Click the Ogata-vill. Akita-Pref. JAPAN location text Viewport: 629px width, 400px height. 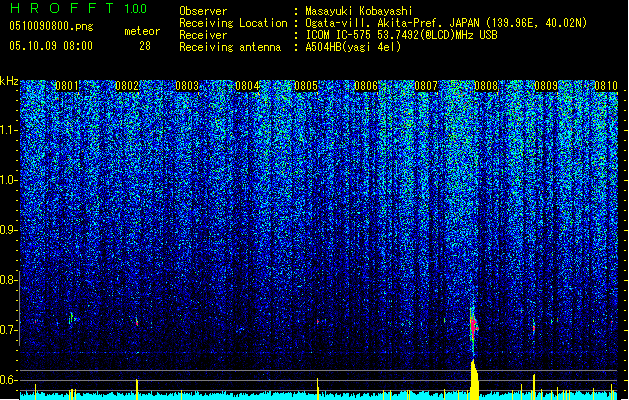pos(446,23)
